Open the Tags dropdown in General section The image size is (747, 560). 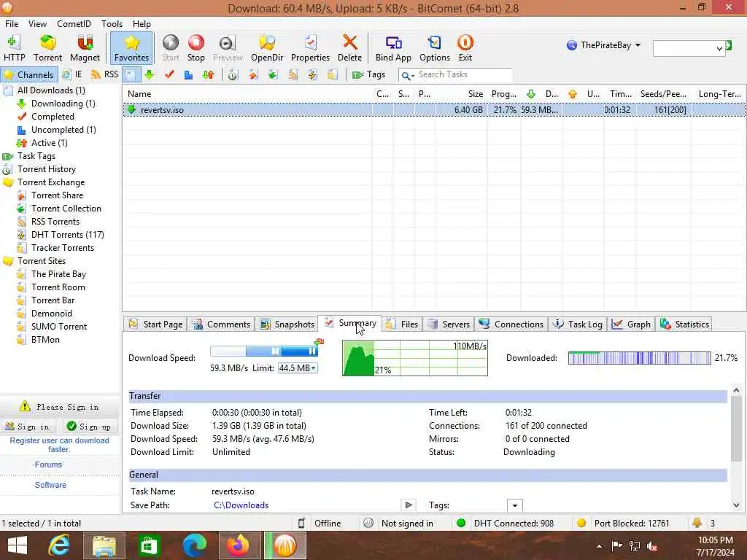[514, 505]
